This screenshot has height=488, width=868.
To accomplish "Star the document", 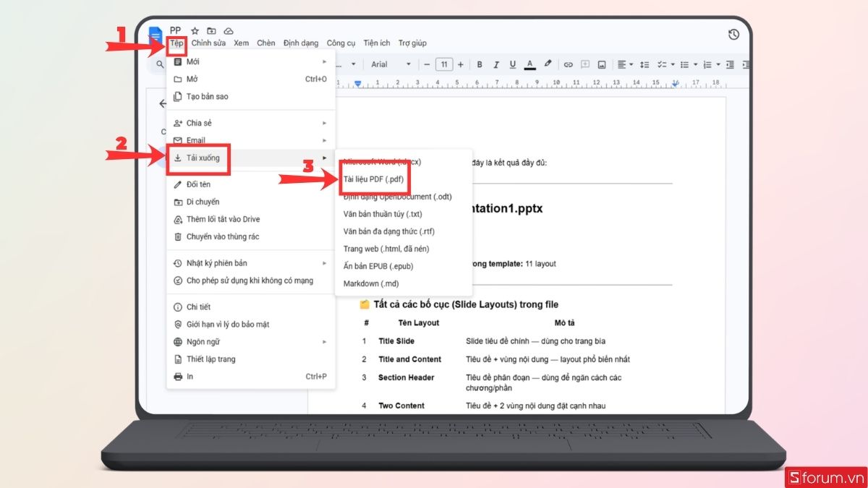I will point(195,30).
